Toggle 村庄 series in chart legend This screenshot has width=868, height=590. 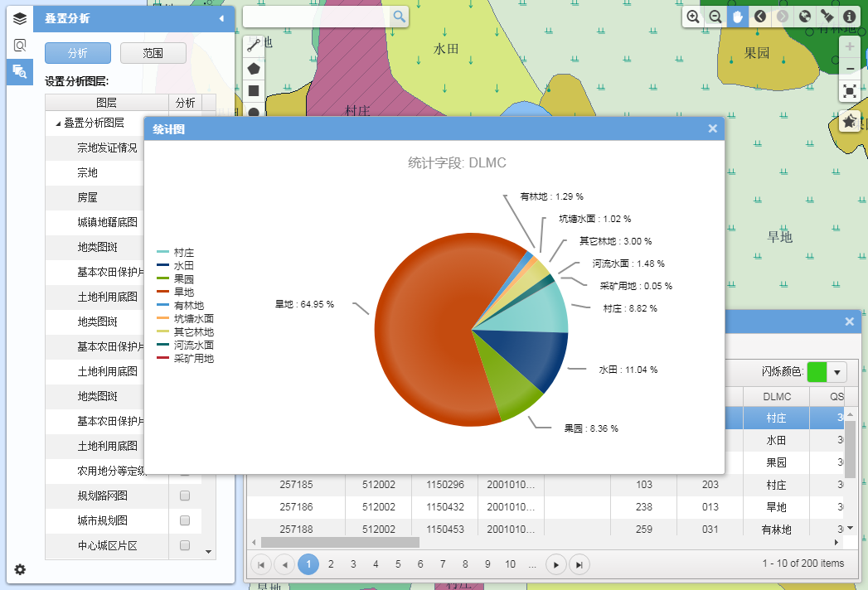tap(176, 253)
